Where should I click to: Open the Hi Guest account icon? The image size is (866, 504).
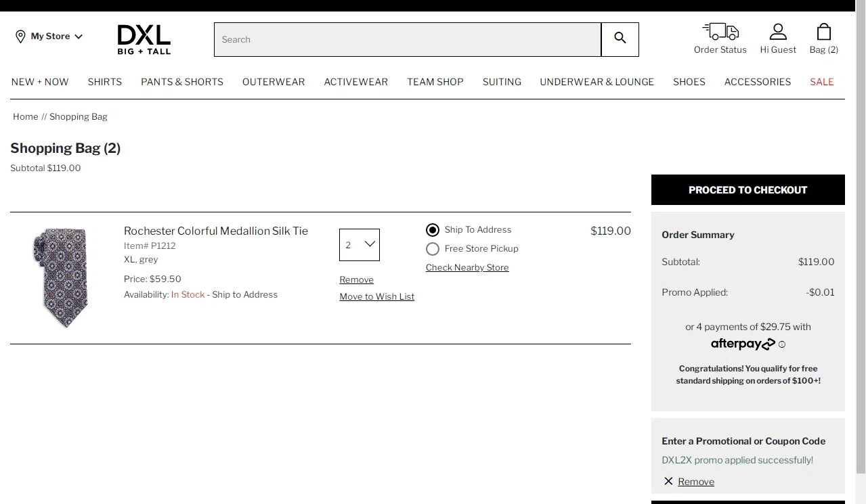click(778, 31)
